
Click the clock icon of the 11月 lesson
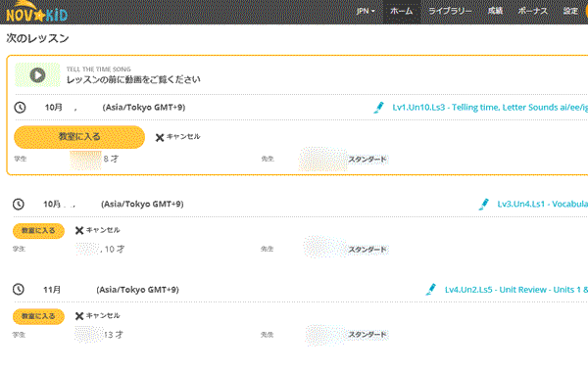point(19,289)
